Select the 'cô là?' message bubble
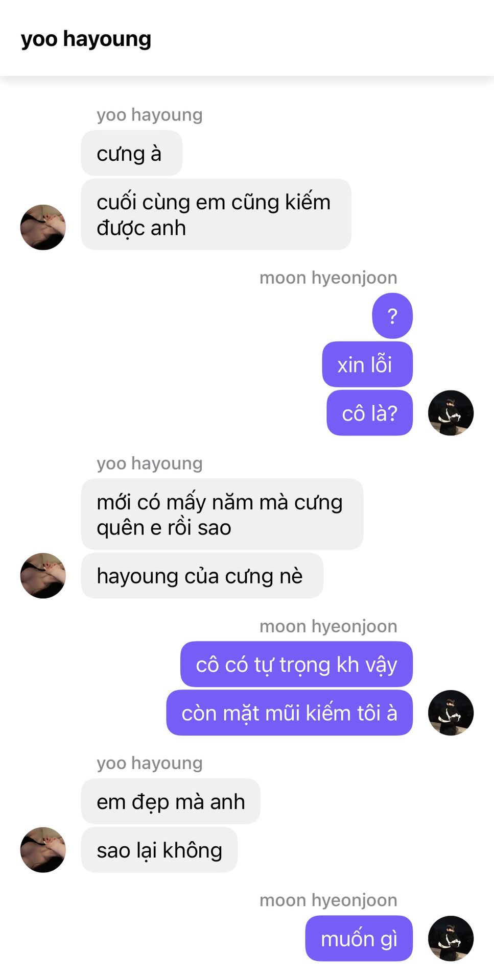The image size is (494, 980). pos(369,412)
